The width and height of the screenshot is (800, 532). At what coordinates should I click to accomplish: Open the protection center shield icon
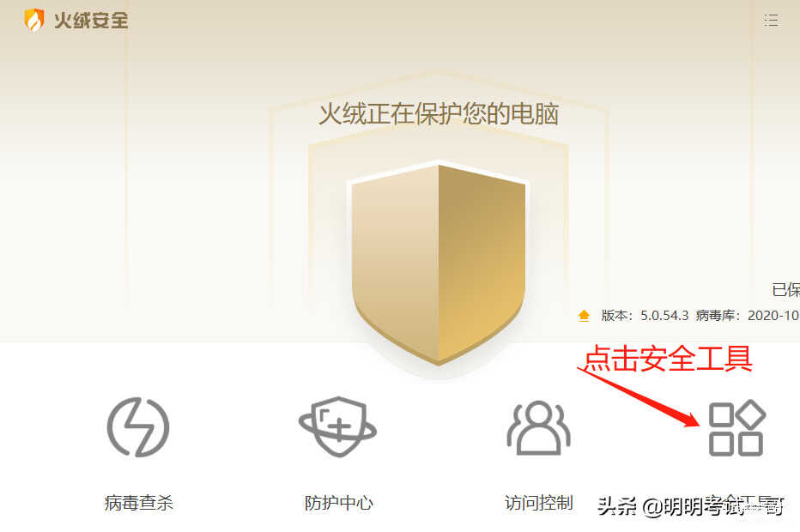[x=337, y=426]
